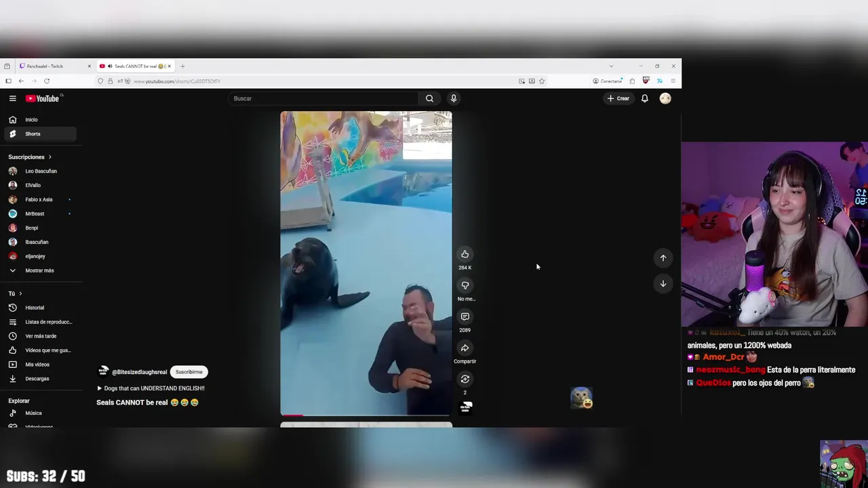Click the Compartir share arrow

click(465, 348)
